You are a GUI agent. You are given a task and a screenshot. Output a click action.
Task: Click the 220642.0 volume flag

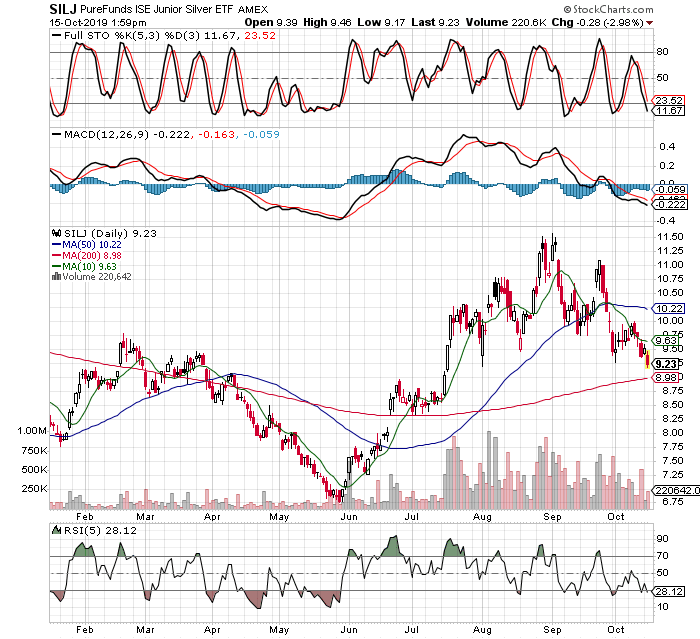tap(677, 490)
